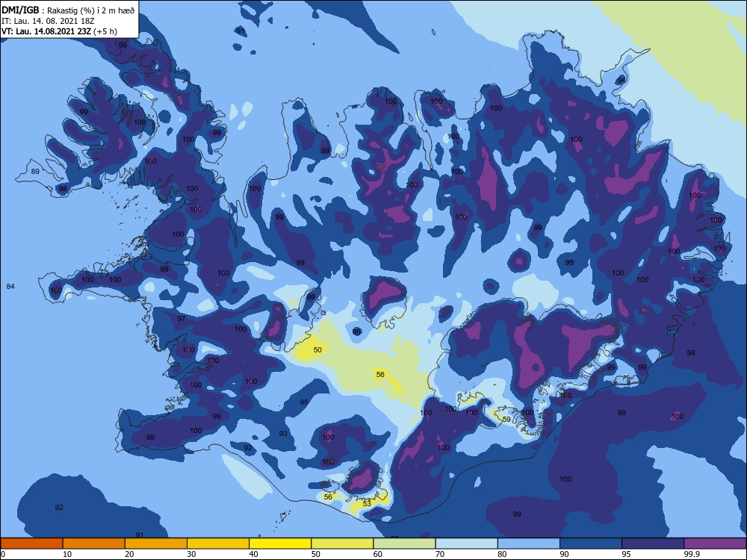Click the '89' value on the western peninsula tip

[x=35, y=172]
